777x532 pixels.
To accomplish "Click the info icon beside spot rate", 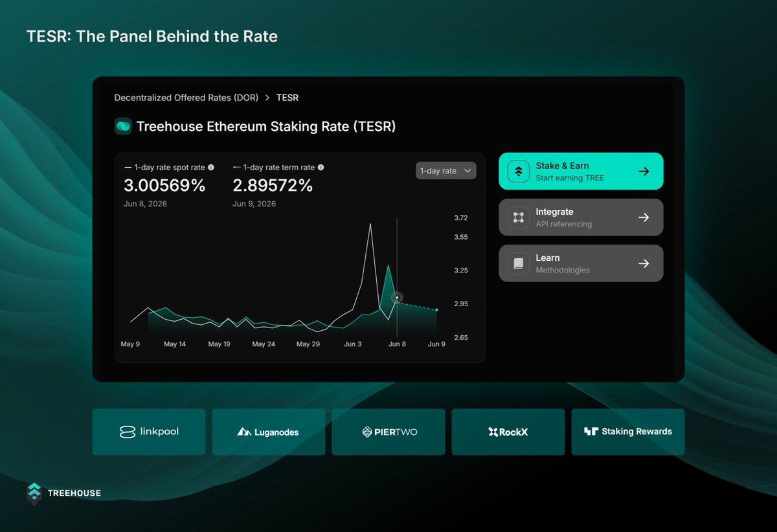I will [211, 167].
